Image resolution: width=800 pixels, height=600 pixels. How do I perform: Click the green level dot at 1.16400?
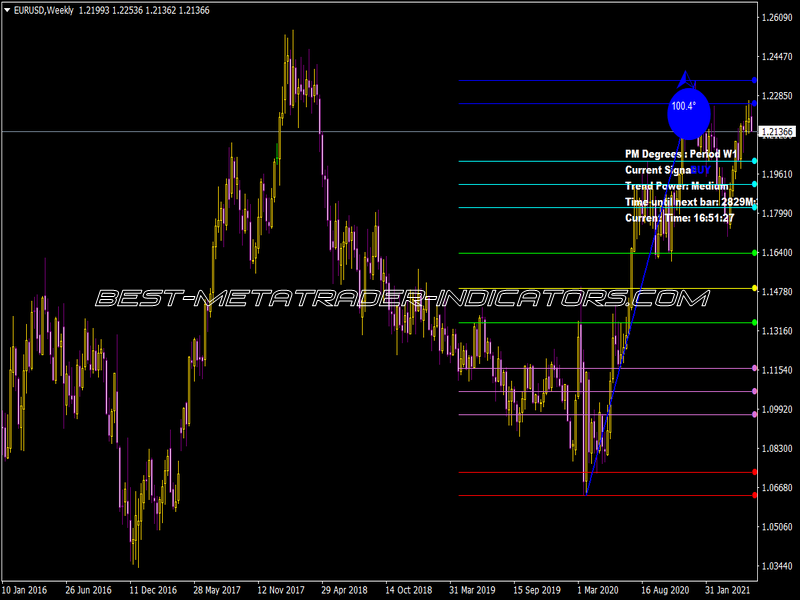[x=755, y=253]
